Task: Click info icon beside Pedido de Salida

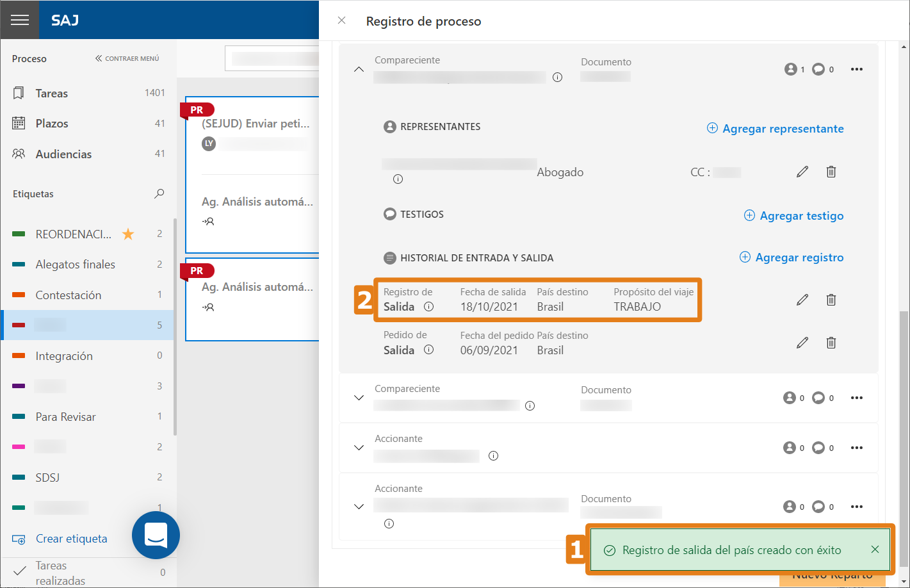Action: pyautogui.click(x=429, y=350)
